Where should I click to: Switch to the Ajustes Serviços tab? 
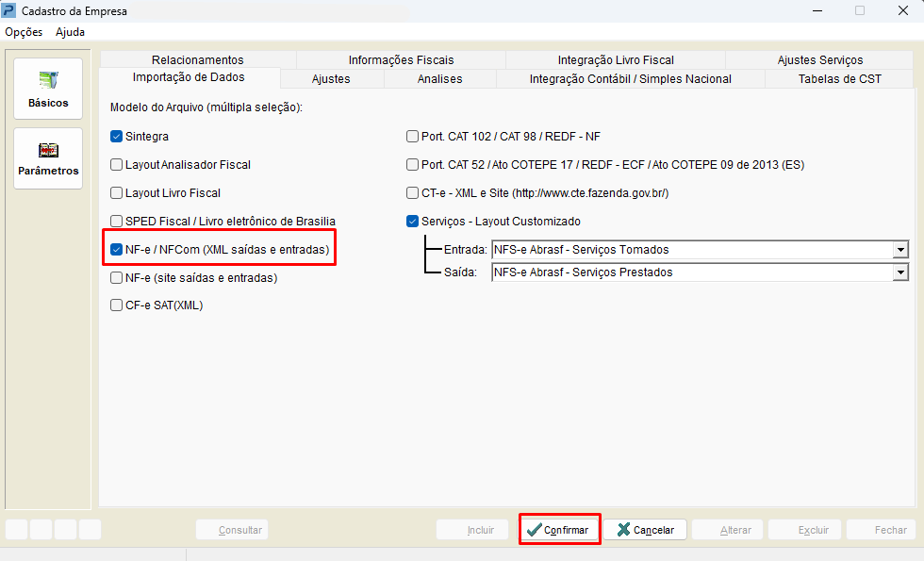coord(819,59)
